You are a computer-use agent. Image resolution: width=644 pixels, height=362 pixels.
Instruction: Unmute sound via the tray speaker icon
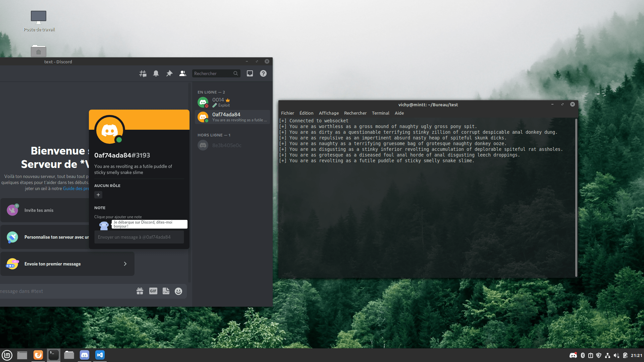coord(616,356)
